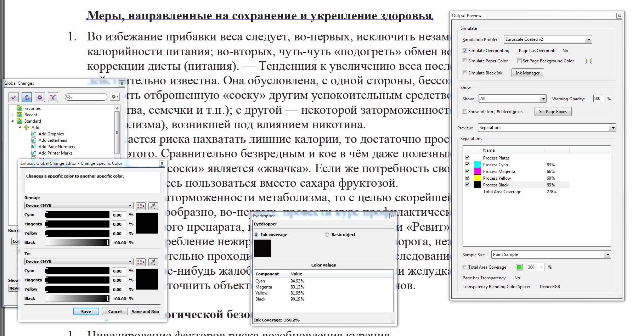Open the To color swatches picker icon

pyautogui.click(x=141, y=262)
